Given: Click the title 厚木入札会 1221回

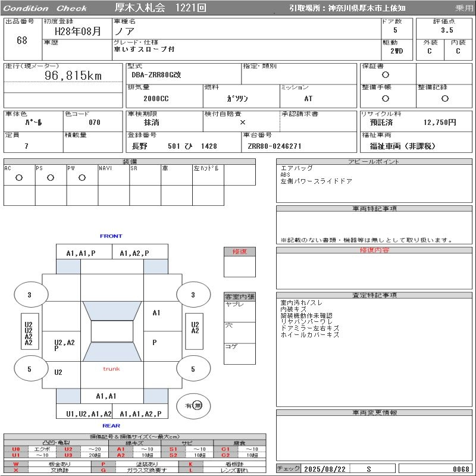Looking at the screenshot, I should (161, 8).
